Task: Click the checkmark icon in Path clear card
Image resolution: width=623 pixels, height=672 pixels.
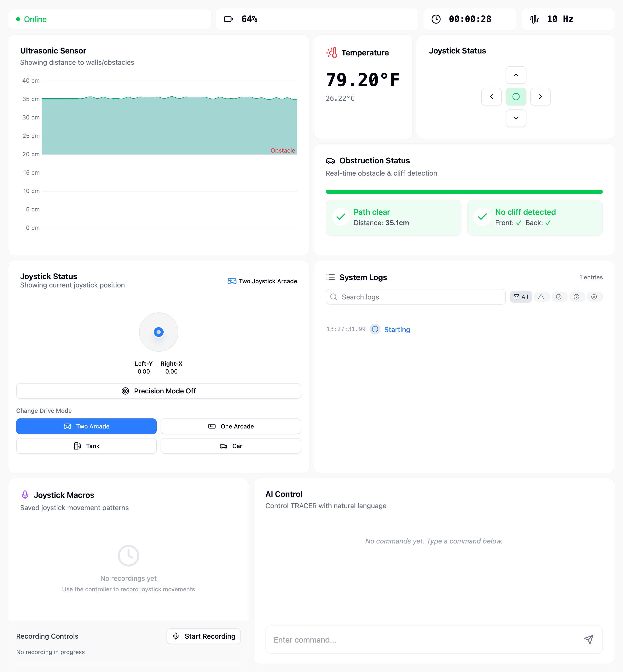Action: (x=341, y=217)
